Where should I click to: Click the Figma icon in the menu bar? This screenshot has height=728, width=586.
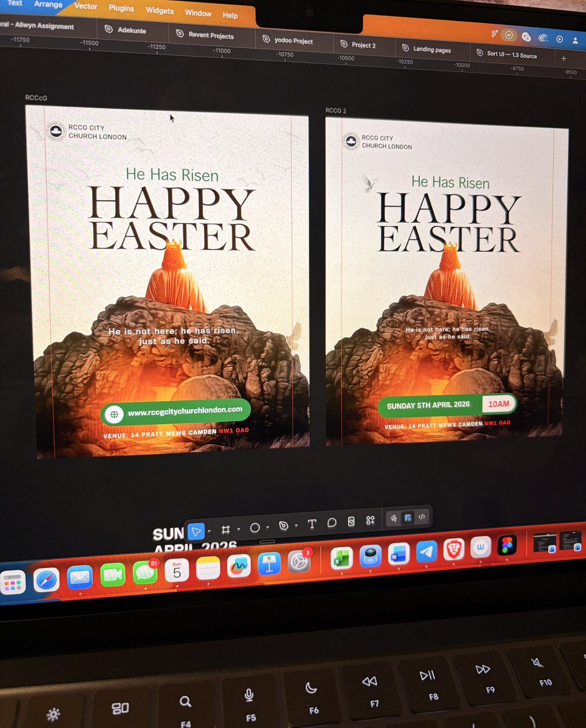tap(495, 34)
